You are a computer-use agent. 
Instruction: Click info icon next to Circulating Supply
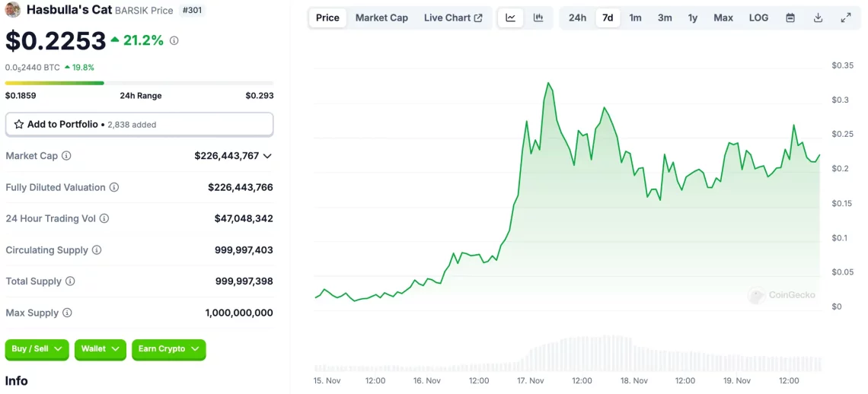pyautogui.click(x=97, y=250)
